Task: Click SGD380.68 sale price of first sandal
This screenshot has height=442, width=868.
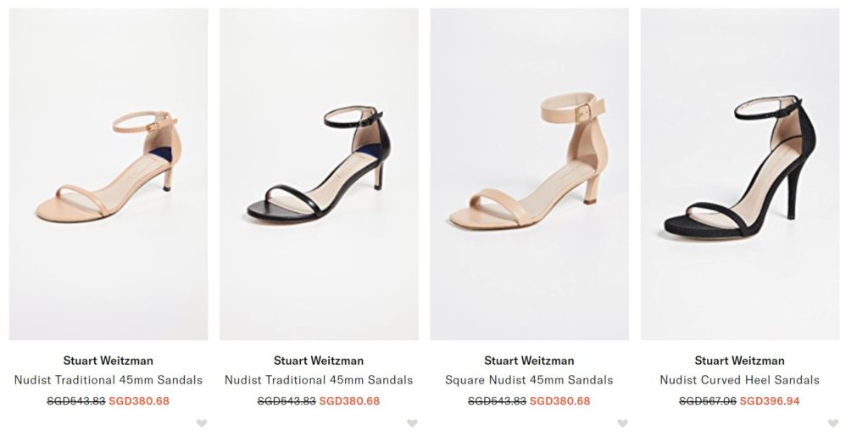Action: (x=139, y=401)
